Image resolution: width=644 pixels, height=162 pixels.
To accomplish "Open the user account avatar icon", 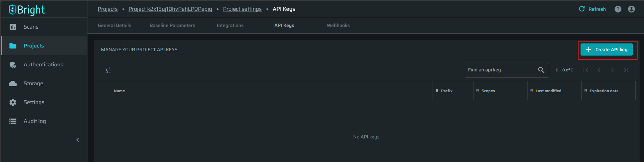I will [x=632, y=9].
